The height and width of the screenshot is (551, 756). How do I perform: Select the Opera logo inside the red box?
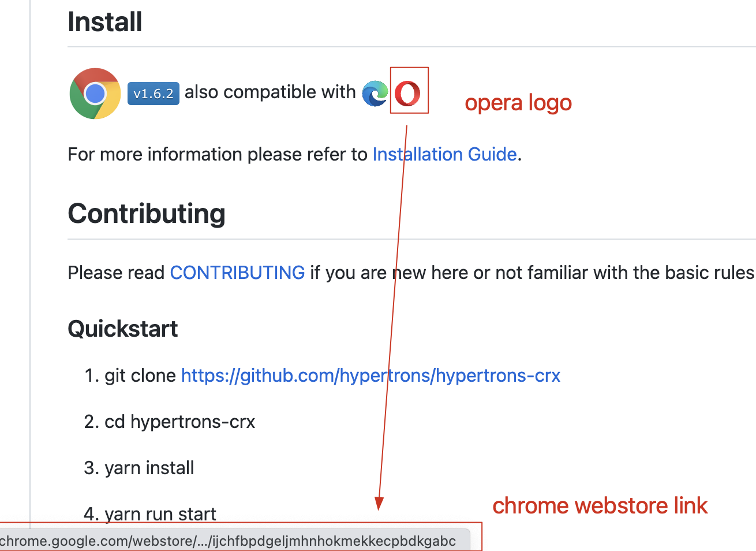click(409, 91)
